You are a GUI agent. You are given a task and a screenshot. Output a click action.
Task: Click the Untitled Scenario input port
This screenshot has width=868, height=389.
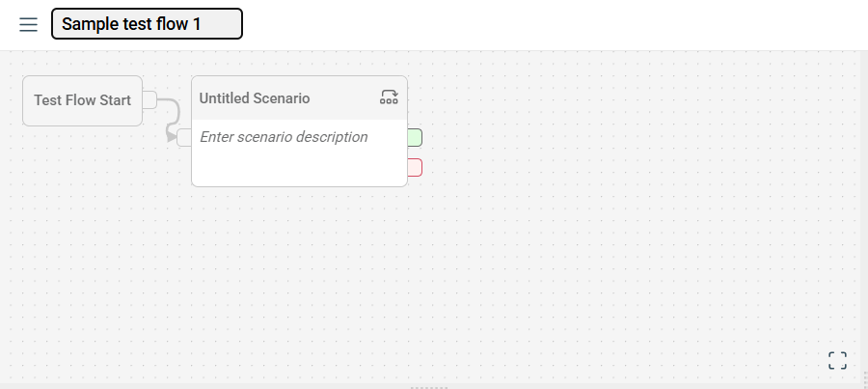pyautogui.click(x=184, y=137)
